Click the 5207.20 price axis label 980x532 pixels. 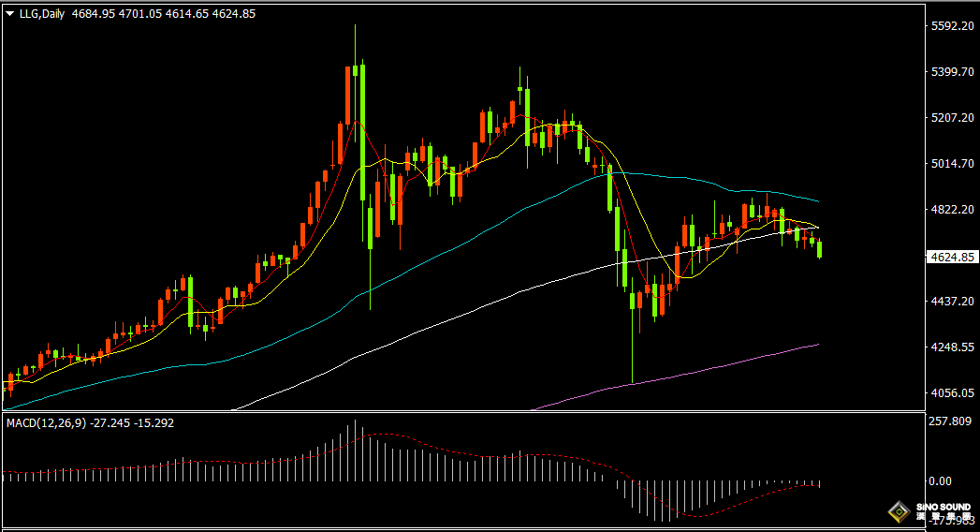(x=950, y=118)
